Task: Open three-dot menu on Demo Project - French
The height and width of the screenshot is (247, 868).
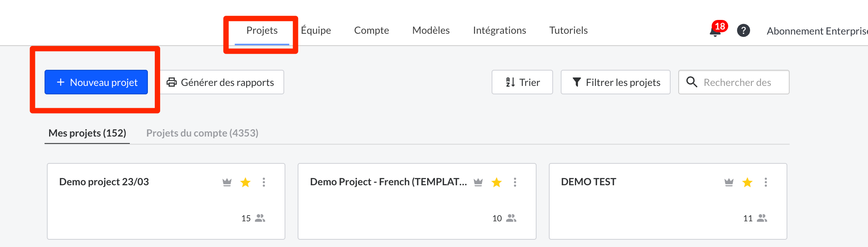Action: [515, 182]
